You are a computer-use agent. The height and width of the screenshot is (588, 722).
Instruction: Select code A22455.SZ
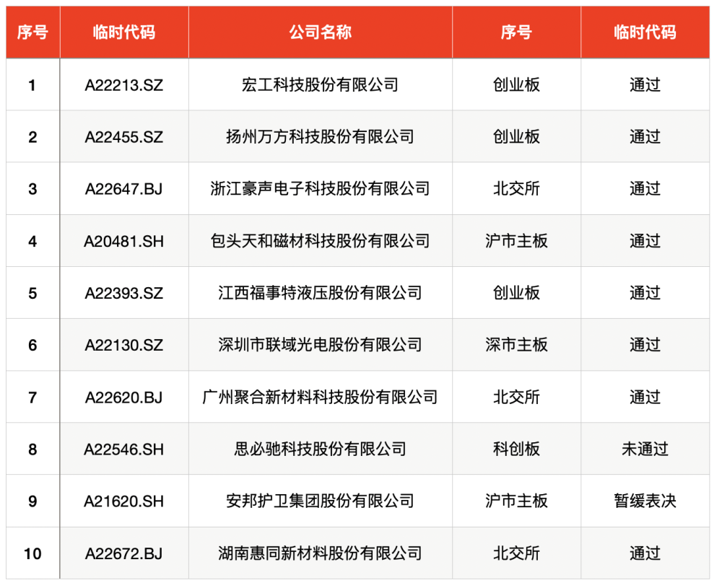124,137
